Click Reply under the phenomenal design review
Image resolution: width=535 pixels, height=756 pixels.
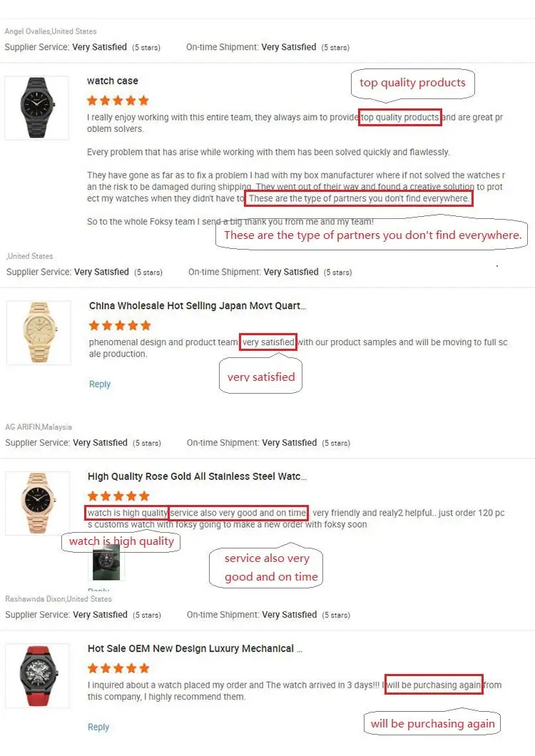coord(100,384)
